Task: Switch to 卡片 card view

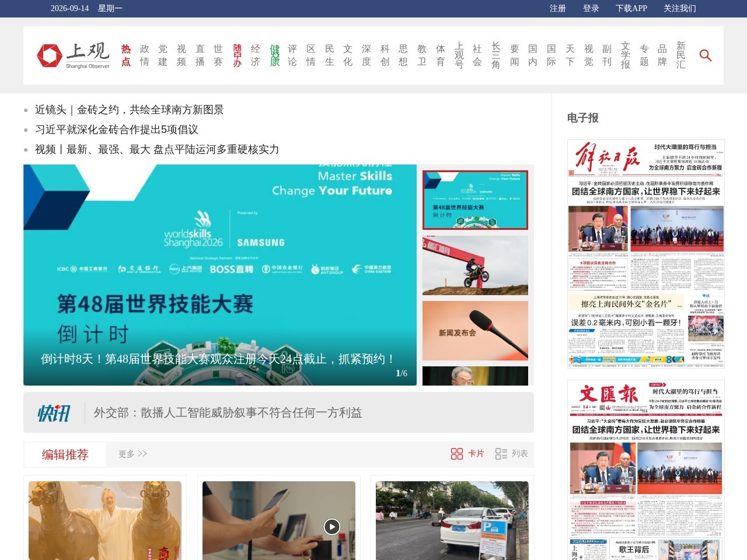Action: click(467, 453)
